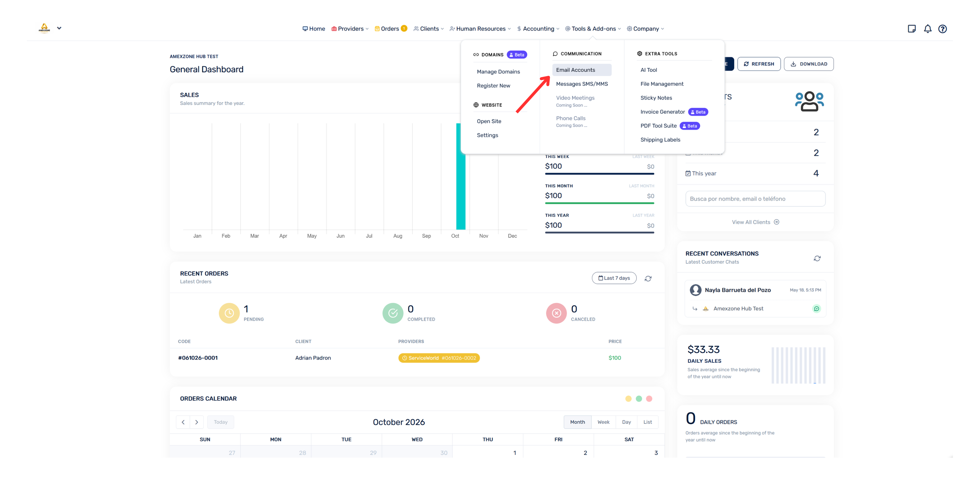The image size is (980, 490).
Task: Open the ServiceWorld #061026-0002 provider badge
Action: tap(439, 358)
